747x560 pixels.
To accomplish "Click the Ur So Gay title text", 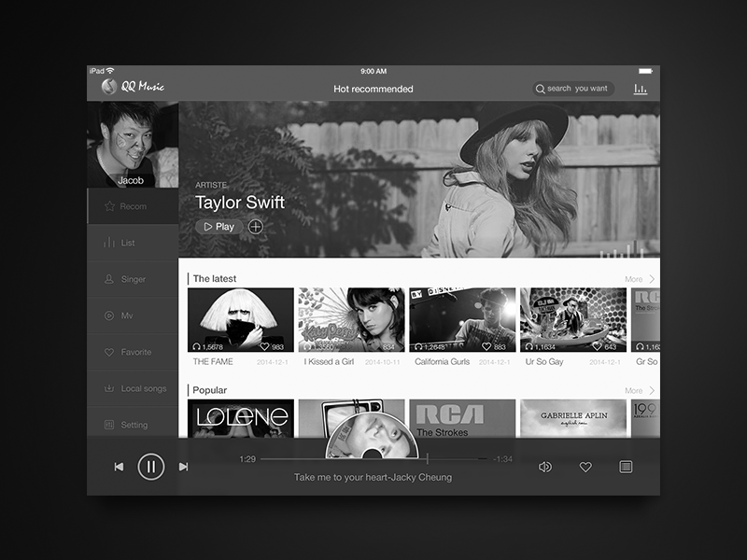I will click(544, 362).
